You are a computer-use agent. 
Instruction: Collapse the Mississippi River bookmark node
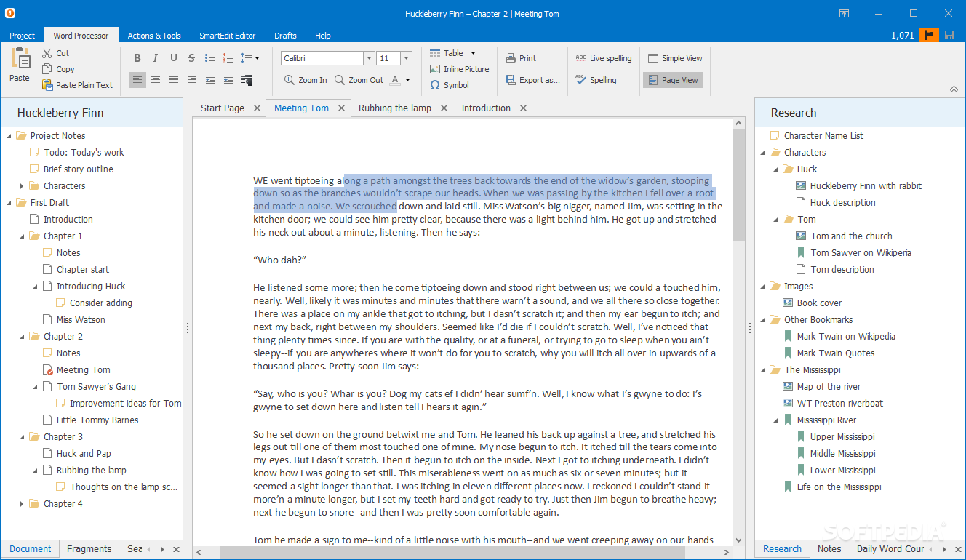coord(775,420)
